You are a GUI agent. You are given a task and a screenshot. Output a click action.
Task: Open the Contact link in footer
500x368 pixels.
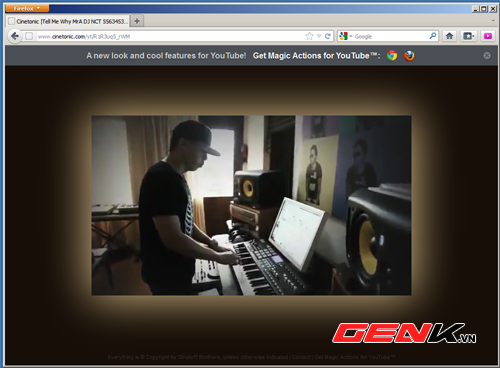point(301,357)
